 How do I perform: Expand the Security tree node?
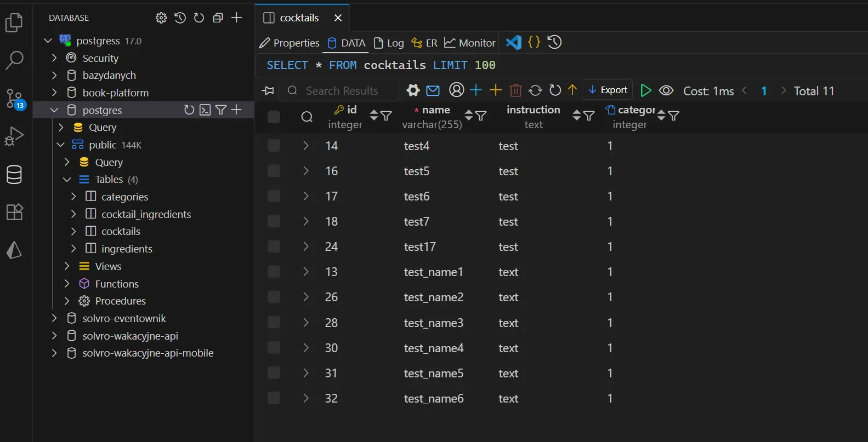[54, 58]
